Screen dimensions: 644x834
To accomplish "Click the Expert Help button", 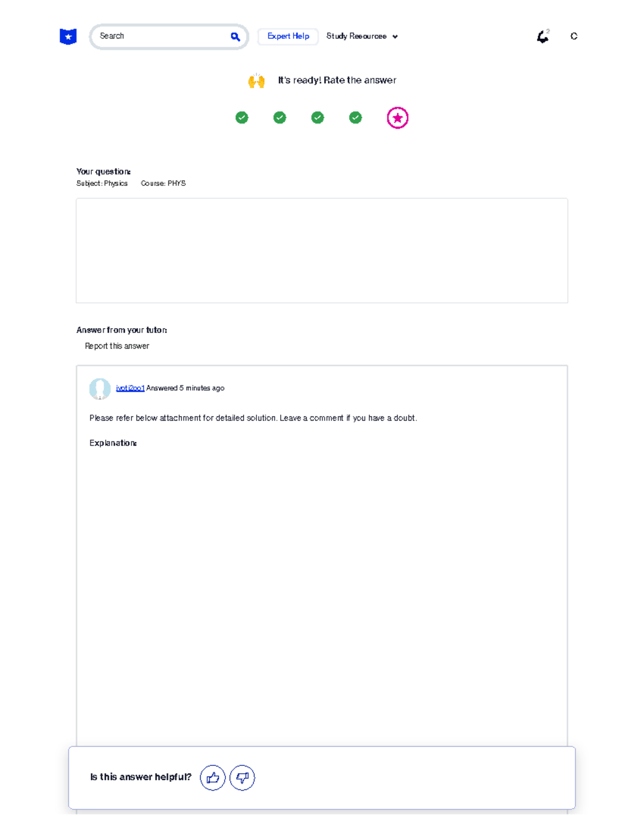I will (288, 37).
